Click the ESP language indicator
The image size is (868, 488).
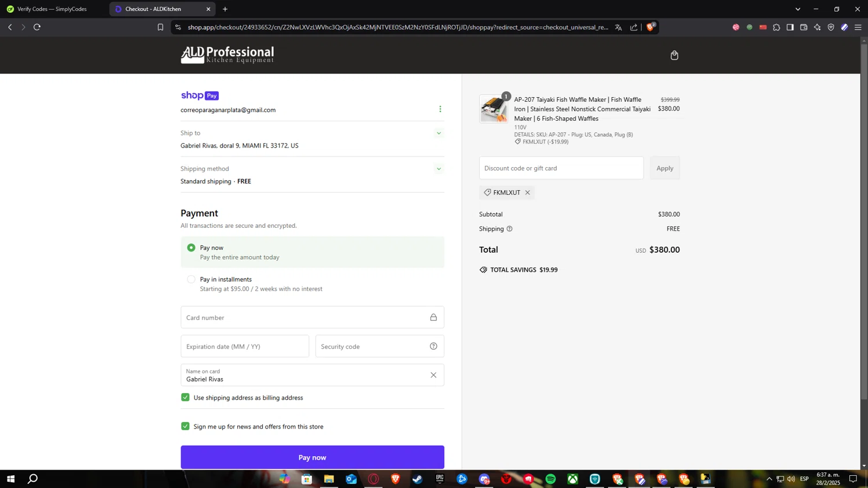coord(804,479)
